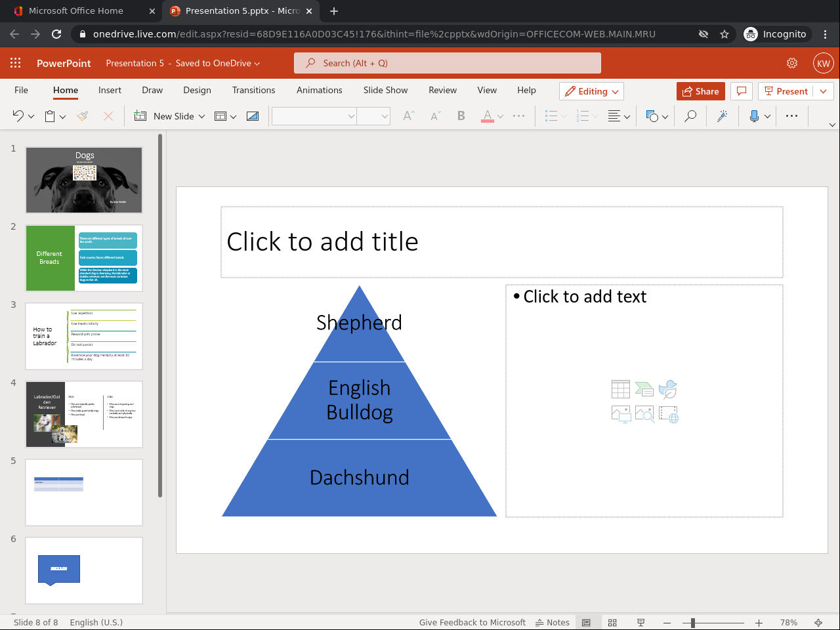Reload the browser page

click(56, 34)
